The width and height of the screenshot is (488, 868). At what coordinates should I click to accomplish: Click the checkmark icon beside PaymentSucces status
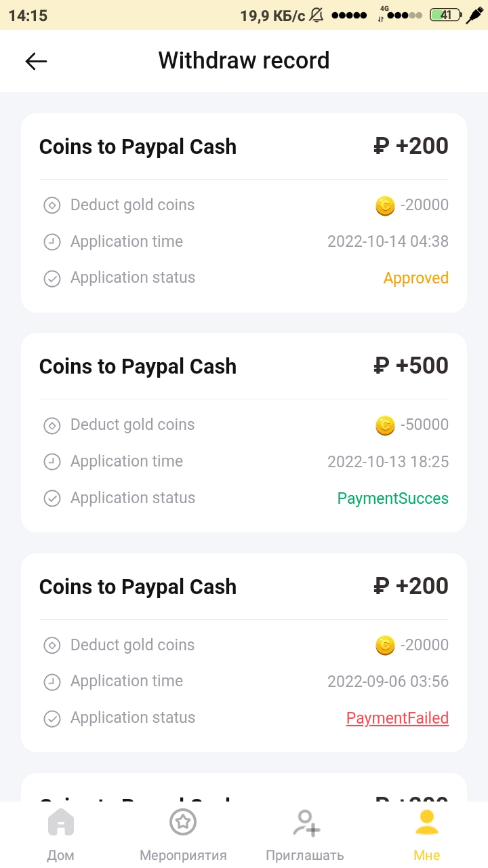(52, 498)
